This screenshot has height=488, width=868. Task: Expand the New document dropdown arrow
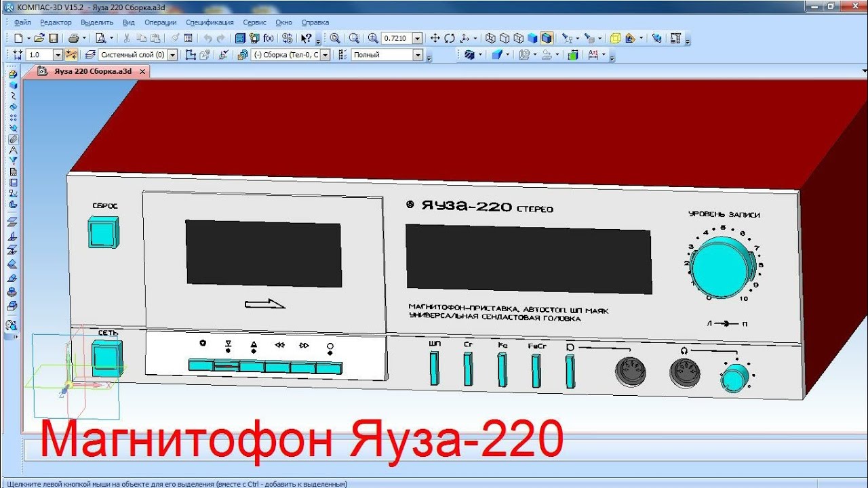point(28,39)
